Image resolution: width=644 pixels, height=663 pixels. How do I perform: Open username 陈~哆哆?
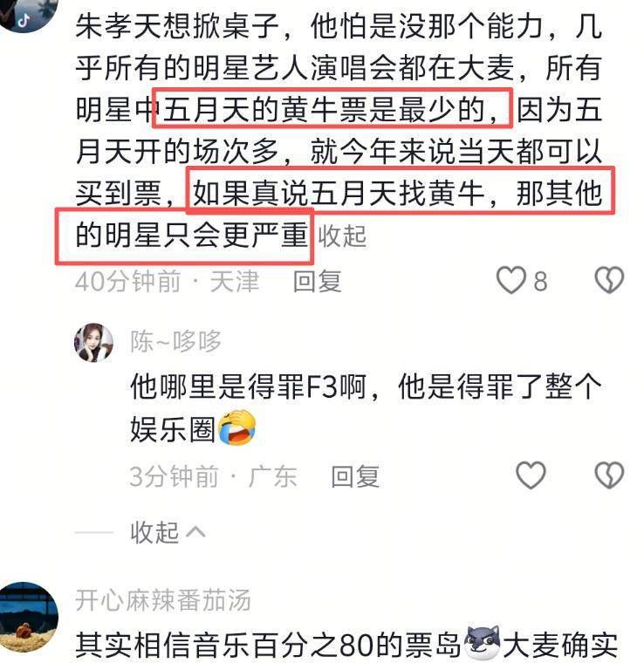(x=176, y=341)
